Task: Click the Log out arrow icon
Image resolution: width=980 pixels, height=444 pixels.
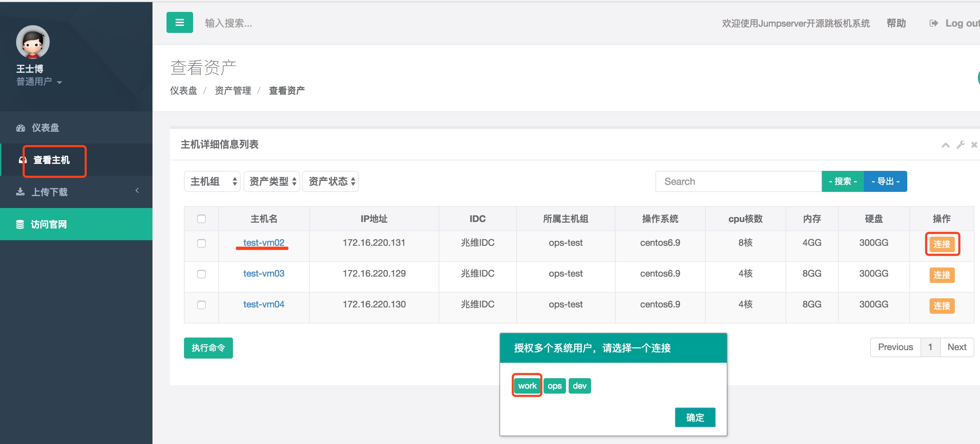Action: click(933, 23)
